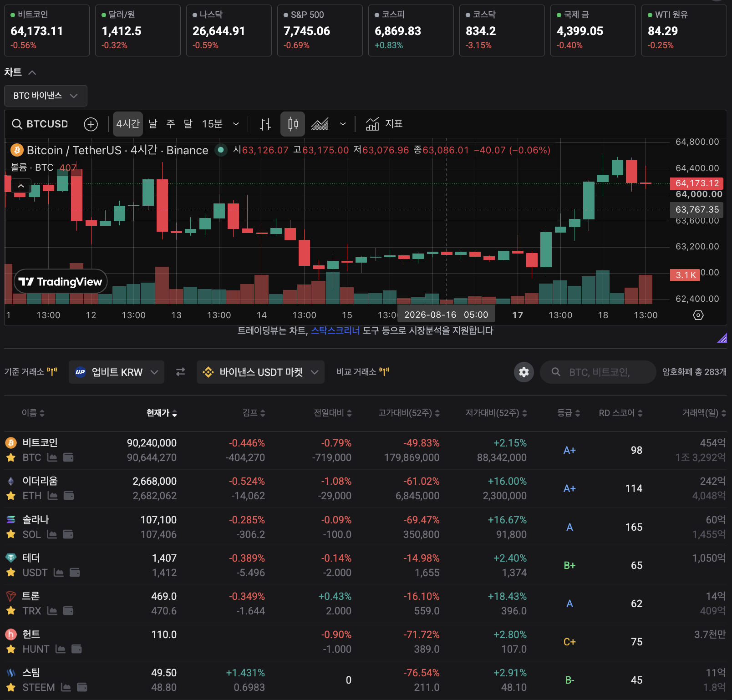The height and width of the screenshot is (700, 732).
Task: Sort the table by 전일대비
Action: pyautogui.click(x=333, y=413)
